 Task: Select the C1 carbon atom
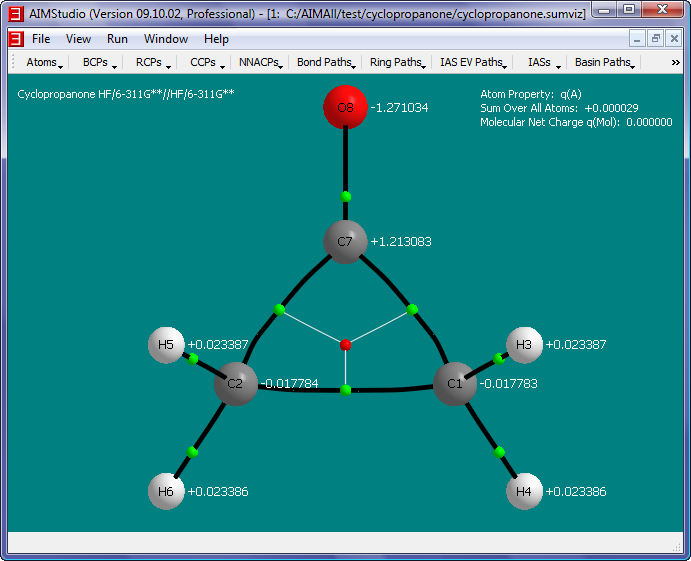coord(454,384)
